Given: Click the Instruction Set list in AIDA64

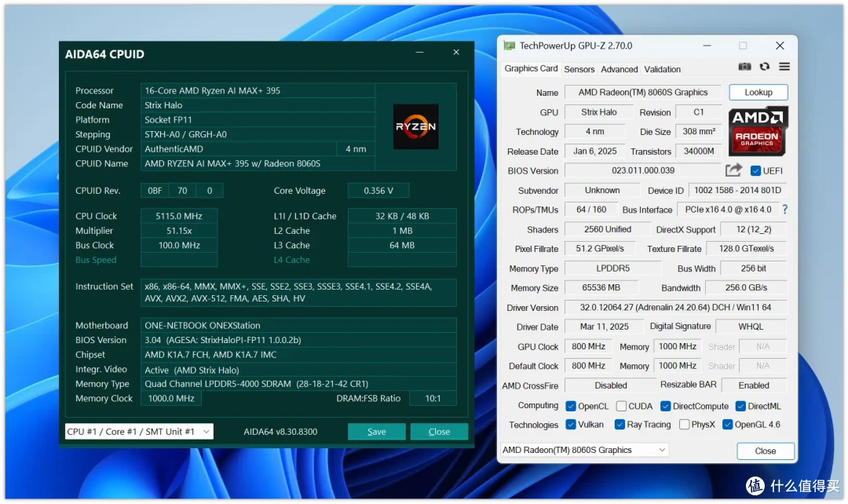Looking at the screenshot, I should [x=298, y=293].
